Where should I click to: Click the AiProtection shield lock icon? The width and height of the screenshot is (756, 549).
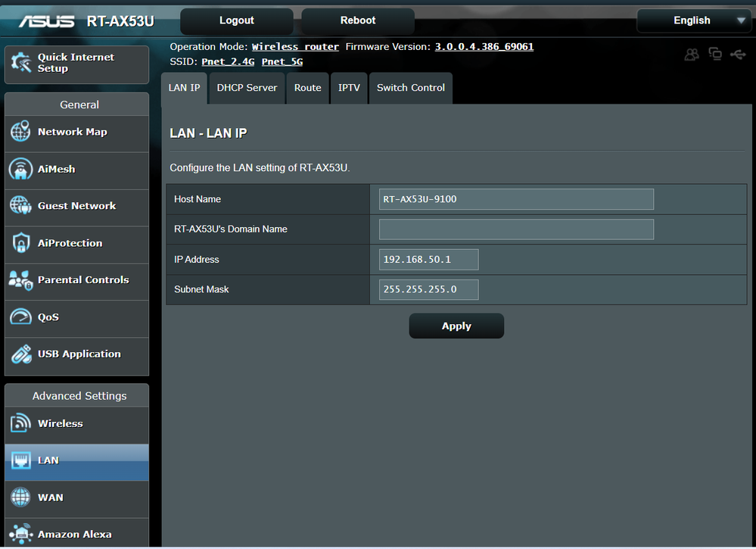20,243
